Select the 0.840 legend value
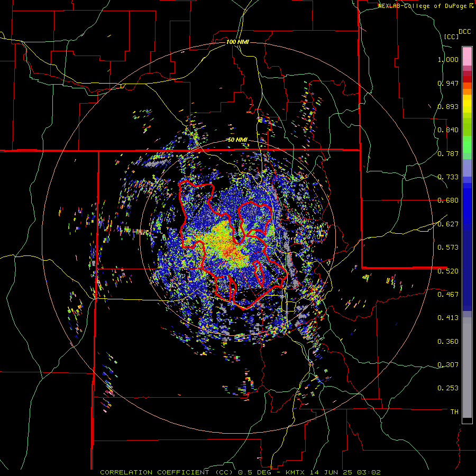Image resolution: width=476 pixels, height=476 pixels. click(448, 130)
